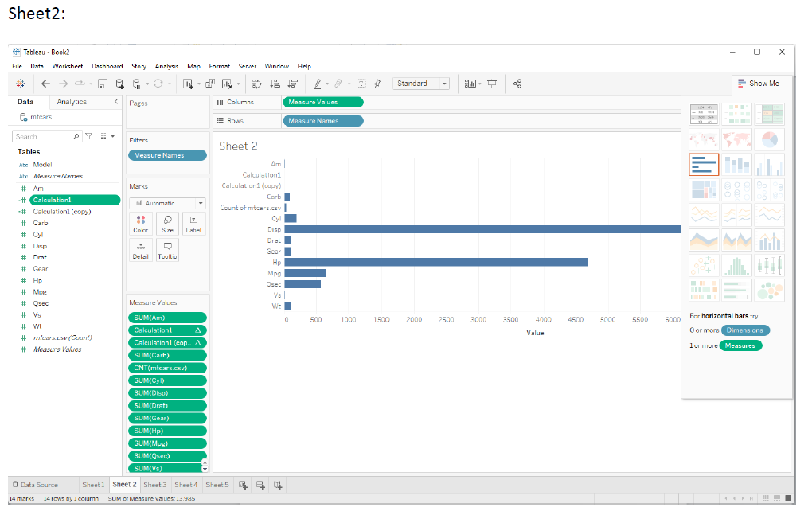Select the text table in Show Me
Image resolution: width=812 pixels, height=515 pixels.
click(704, 114)
